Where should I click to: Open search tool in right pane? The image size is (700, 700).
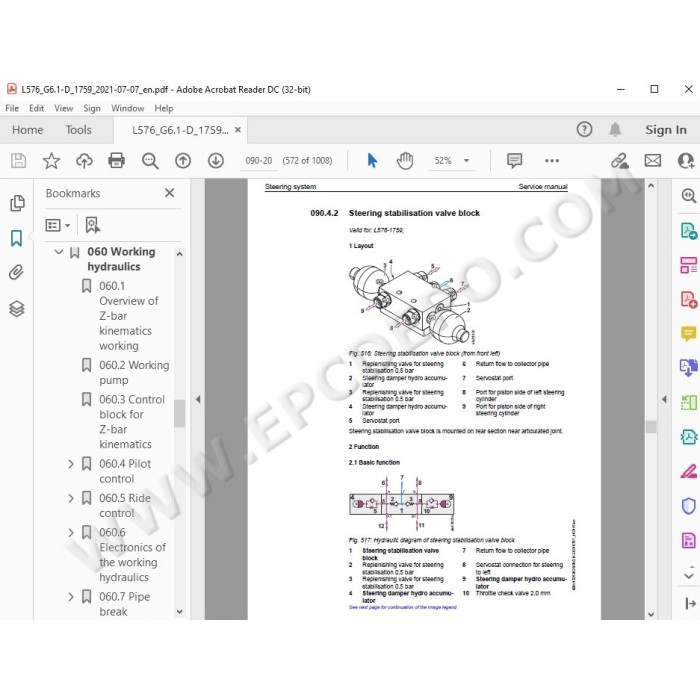click(688, 196)
